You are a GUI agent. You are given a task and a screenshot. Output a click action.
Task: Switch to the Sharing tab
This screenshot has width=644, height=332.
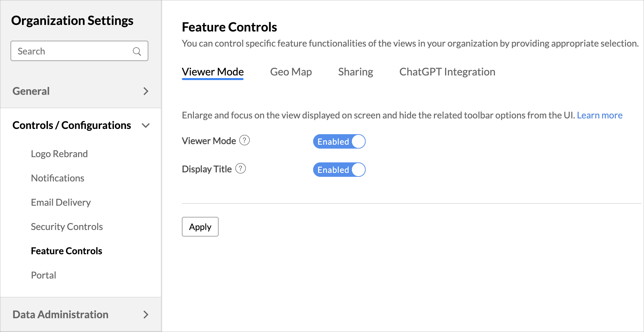coord(355,72)
